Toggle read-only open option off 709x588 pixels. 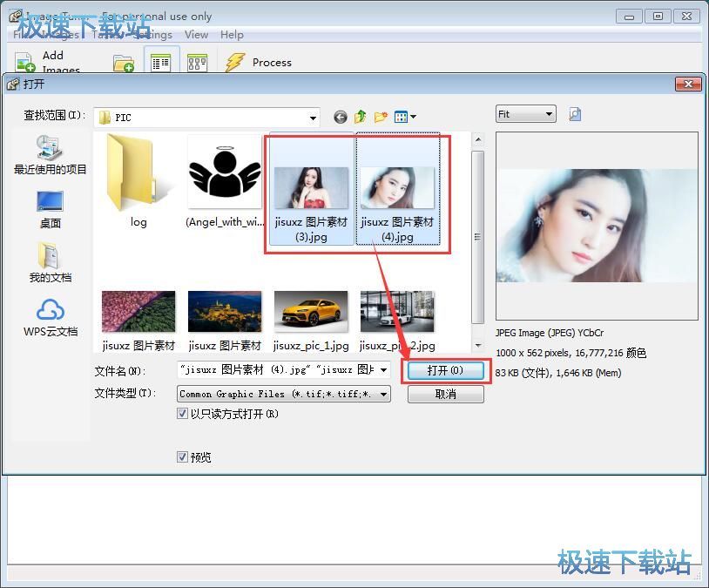point(182,413)
